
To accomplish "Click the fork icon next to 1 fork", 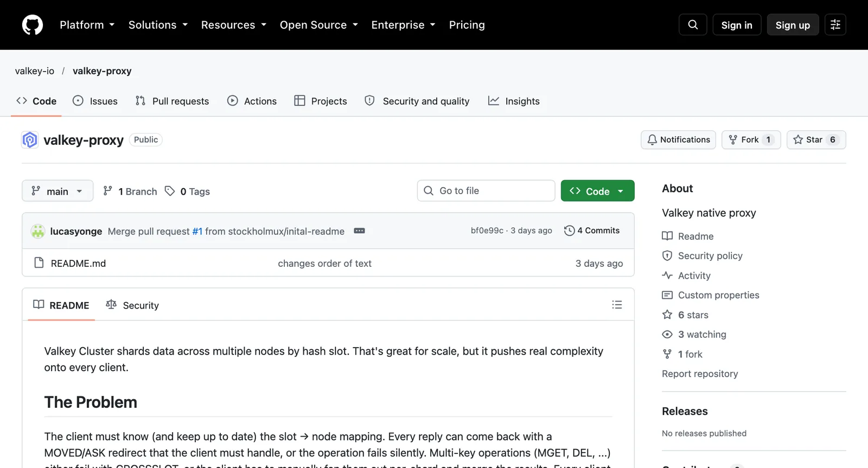I will [667, 354].
